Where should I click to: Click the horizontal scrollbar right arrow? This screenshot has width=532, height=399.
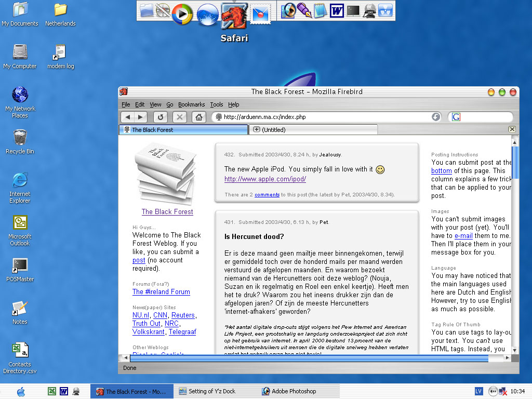pyautogui.click(x=507, y=357)
